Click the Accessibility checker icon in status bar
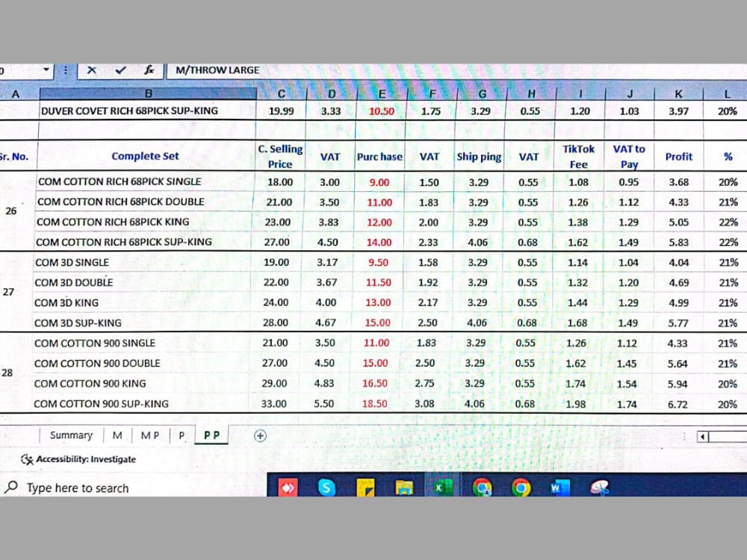The height and width of the screenshot is (560, 747). pyautogui.click(x=27, y=459)
